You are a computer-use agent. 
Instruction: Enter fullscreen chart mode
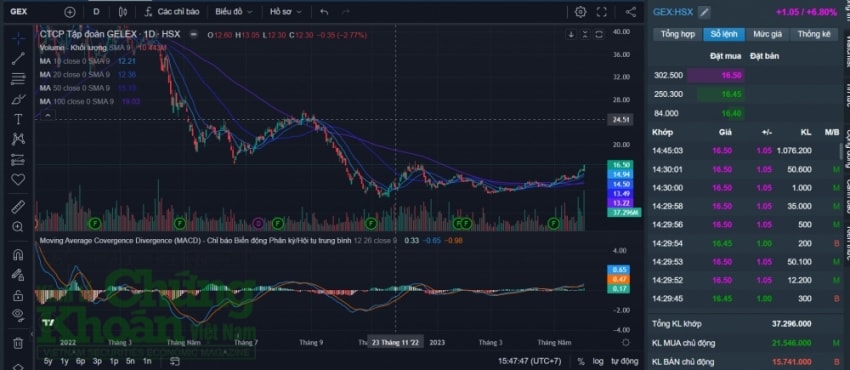(x=602, y=12)
